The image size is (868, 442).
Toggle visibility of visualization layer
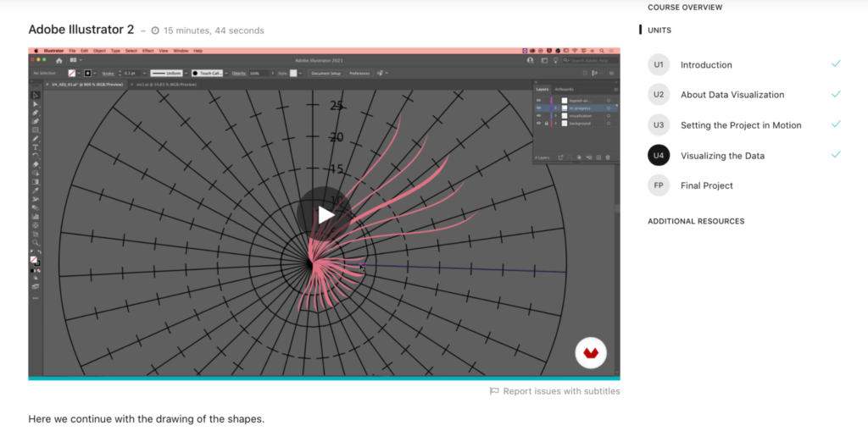[x=538, y=116]
